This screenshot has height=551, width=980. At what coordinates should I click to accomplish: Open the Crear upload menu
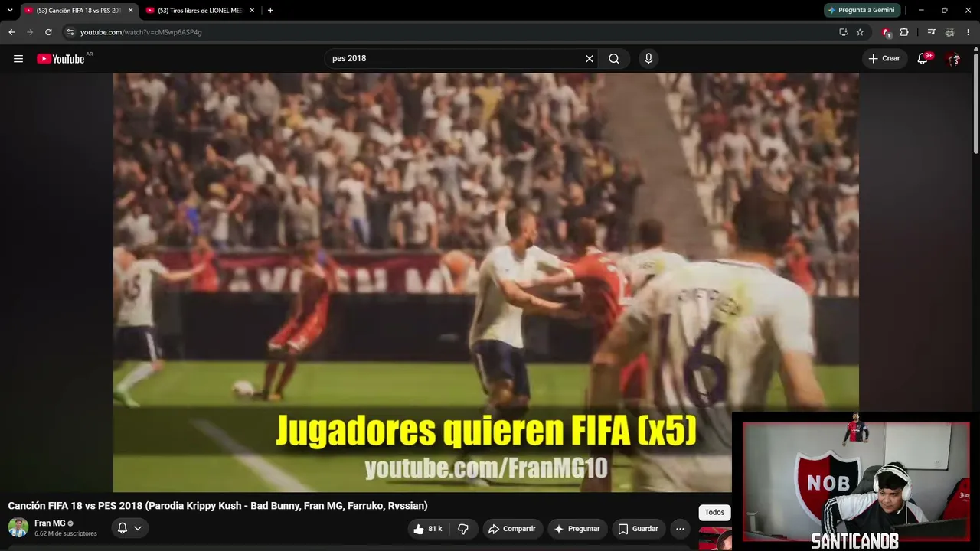884,59
